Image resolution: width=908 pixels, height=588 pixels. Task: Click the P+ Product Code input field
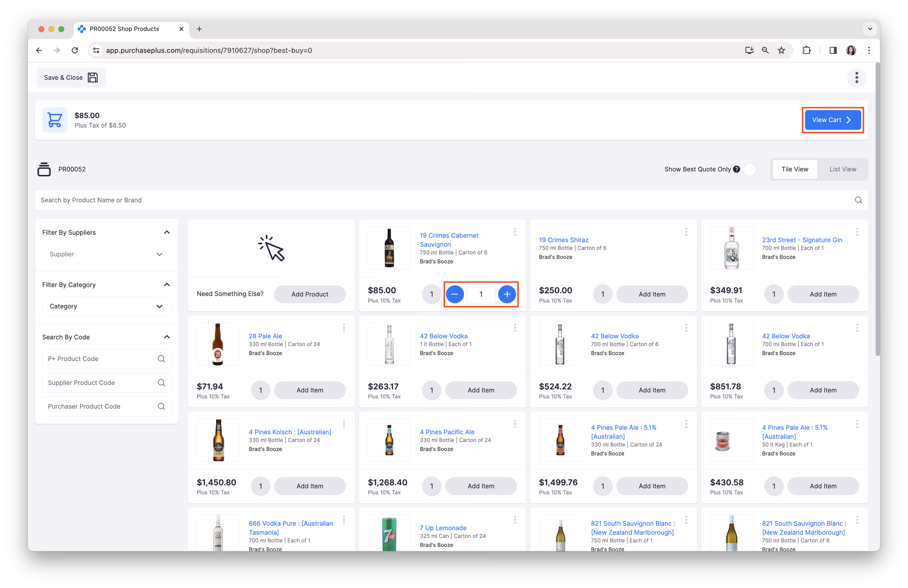pyautogui.click(x=107, y=359)
